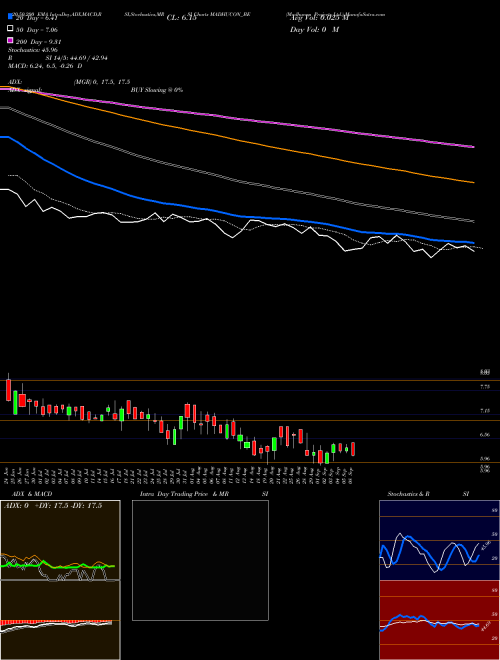
Task: Click the '(MGR) 0, 17.5, 17.5' ADX values
Action: (102, 82)
